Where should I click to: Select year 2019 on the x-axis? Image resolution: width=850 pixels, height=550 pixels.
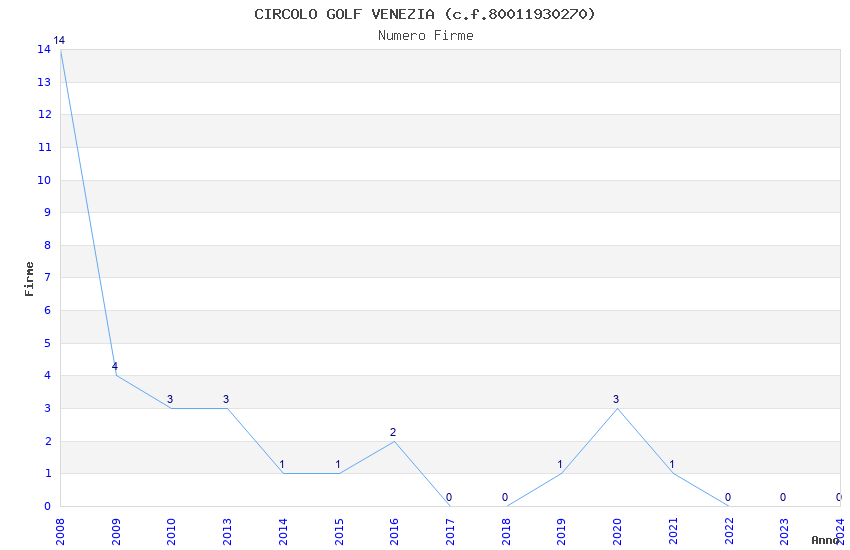pos(561,532)
